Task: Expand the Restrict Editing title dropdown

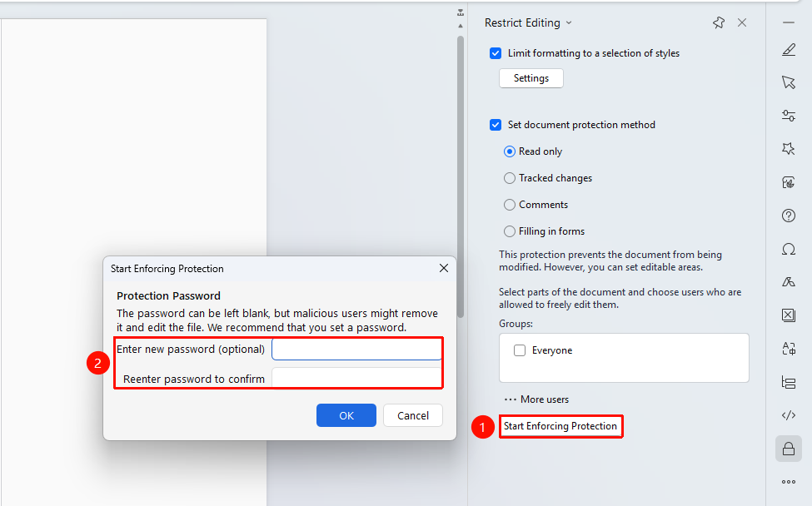Action: (x=569, y=22)
